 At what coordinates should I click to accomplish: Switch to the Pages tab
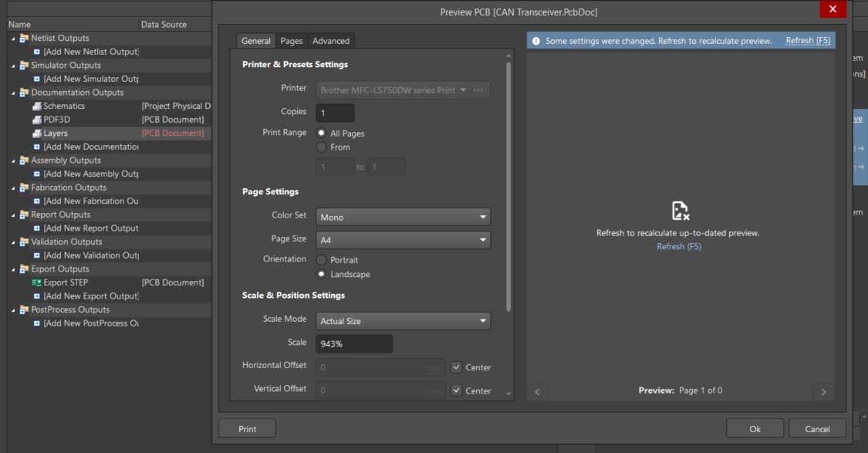[291, 41]
